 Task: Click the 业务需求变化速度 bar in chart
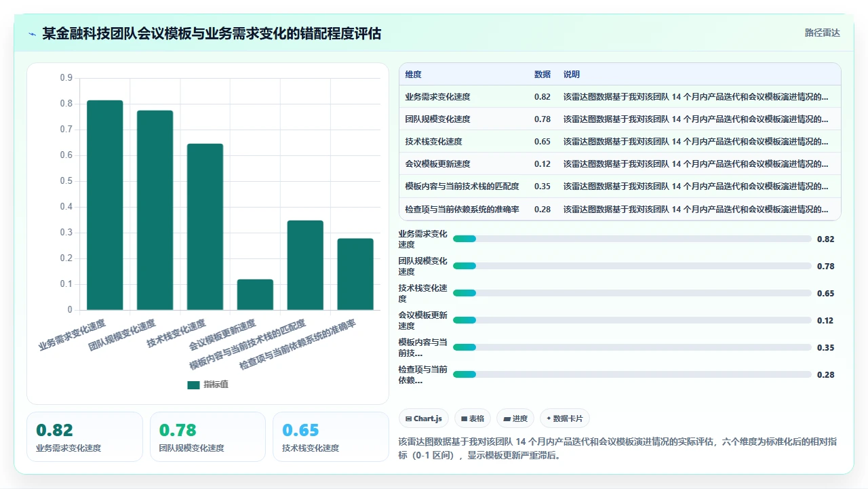point(105,205)
